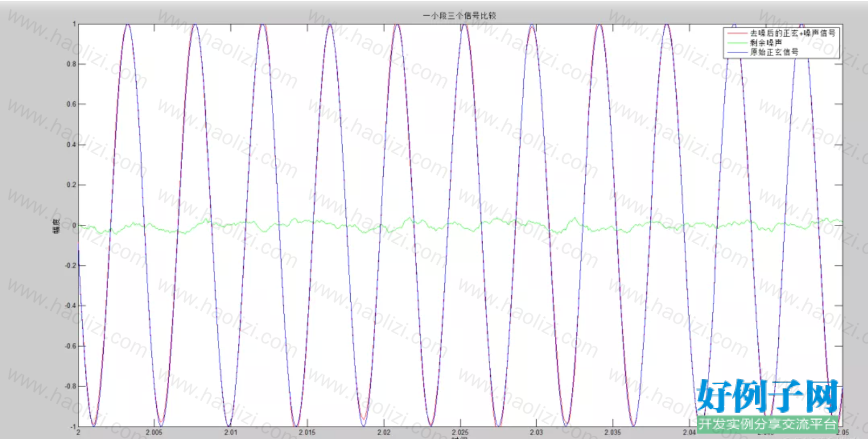Click legend entry 剩余噪声
Screen dimensions: 868x439
[766, 43]
